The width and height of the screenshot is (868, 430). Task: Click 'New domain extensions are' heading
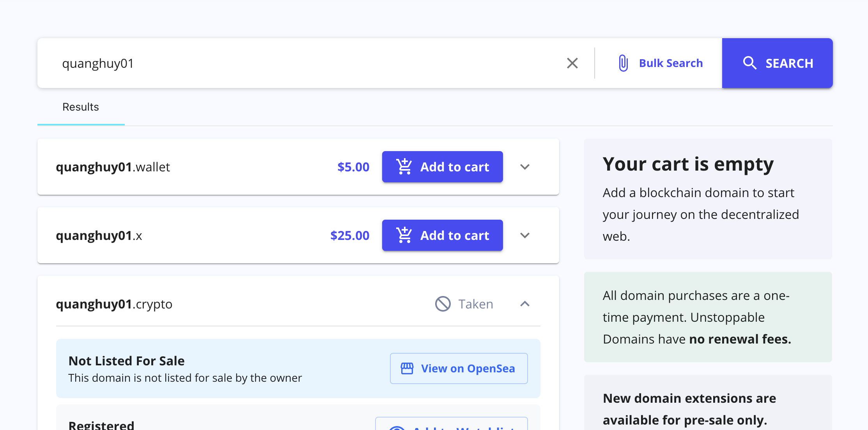tap(689, 398)
